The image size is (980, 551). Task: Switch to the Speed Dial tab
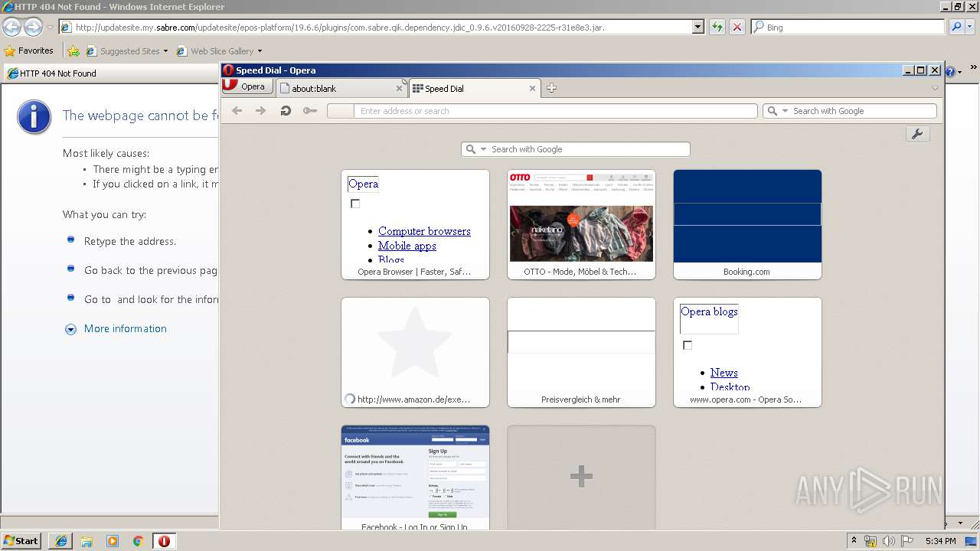(x=475, y=89)
